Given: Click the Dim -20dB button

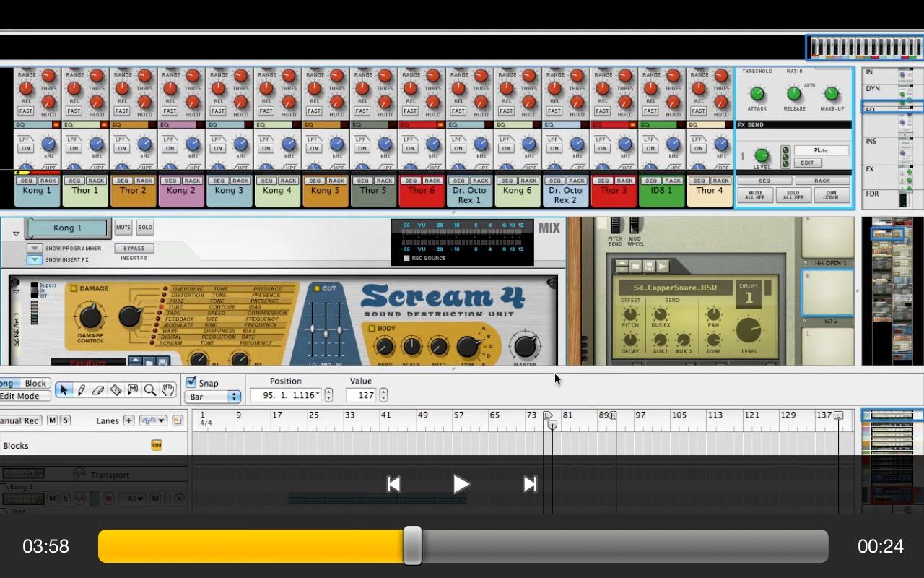Looking at the screenshot, I should point(831,195).
